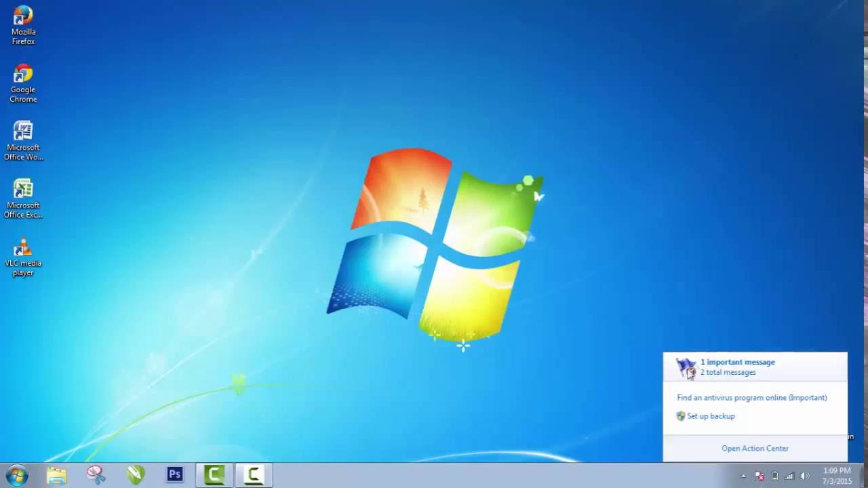
Task: Select the Microsoft Office Excel desktop shortcut
Action: point(23,199)
